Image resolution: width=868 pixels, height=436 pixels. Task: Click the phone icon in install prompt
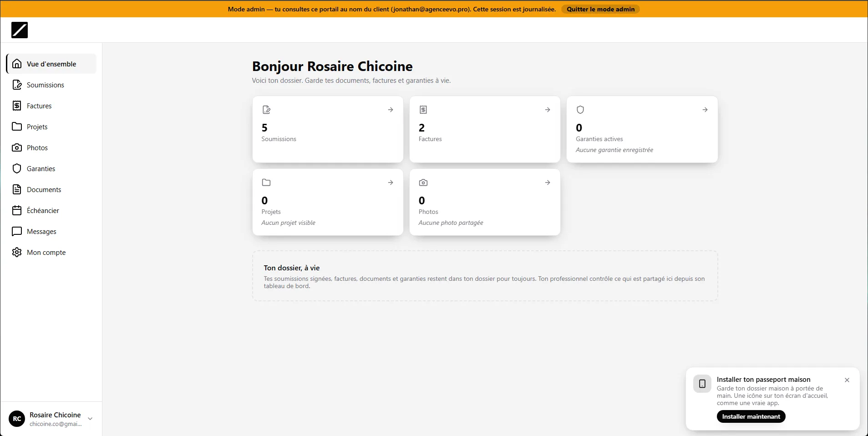pyautogui.click(x=702, y=384)
